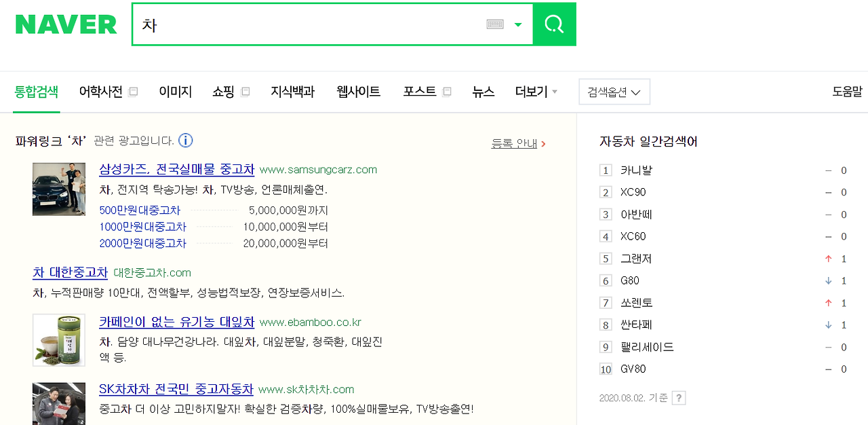Click the info icon beside 파워링크 heading
The height and width of the screenshot is (425, 868).
coord(185,140)
